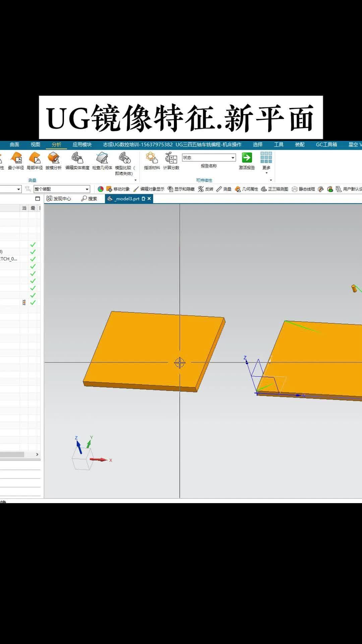Viewport: 362px width, 644px height.
Task: Select the 测量 measure tool in toolbar
Action: (x=224, y=189)
